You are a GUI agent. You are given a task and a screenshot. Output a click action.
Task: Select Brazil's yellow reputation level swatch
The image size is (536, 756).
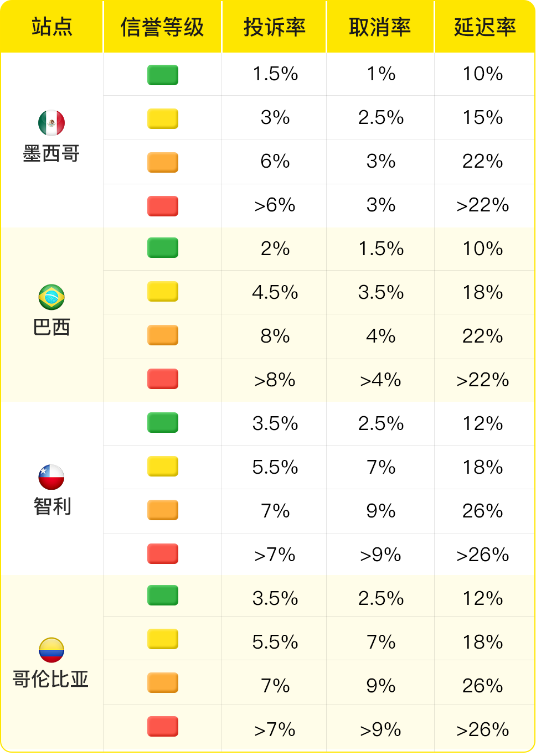coord(163,292)
